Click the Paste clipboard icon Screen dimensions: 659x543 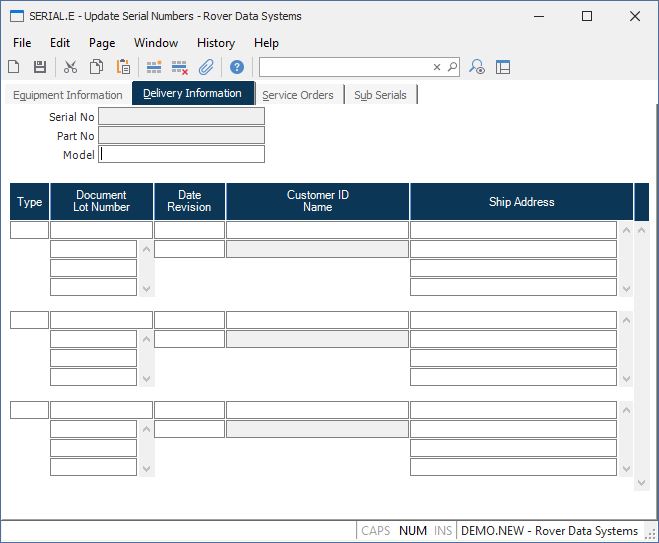(124, 67)
